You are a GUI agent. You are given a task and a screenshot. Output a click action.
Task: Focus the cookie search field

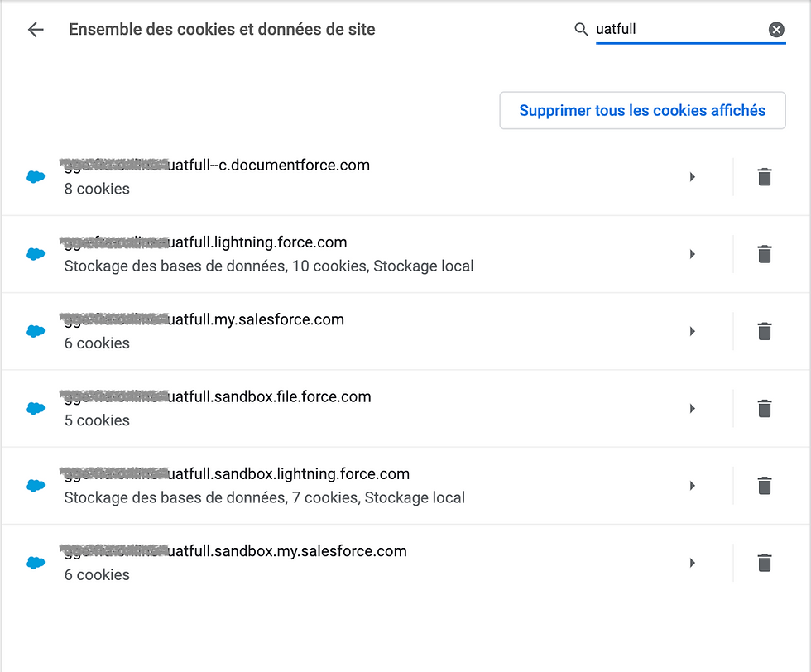680,30
